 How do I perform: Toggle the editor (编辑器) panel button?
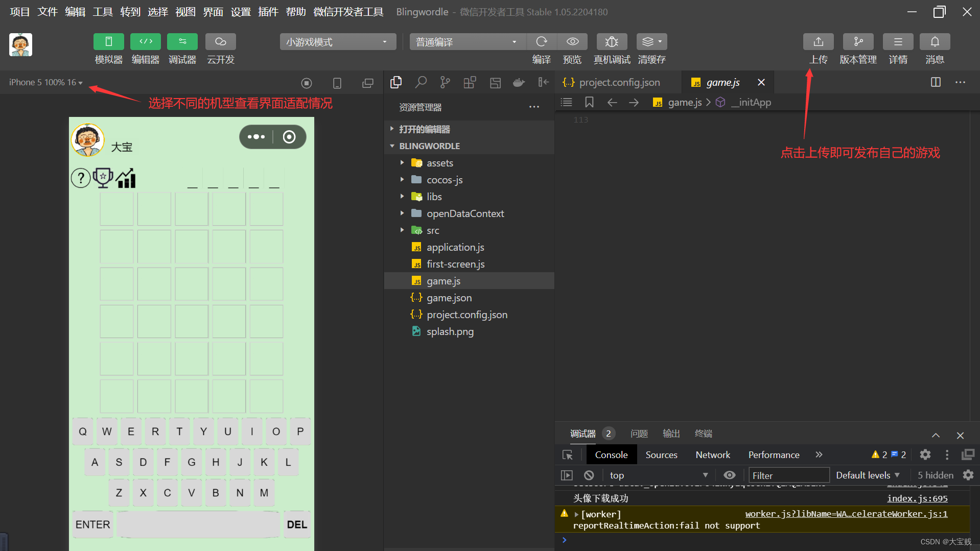point(146,42)
